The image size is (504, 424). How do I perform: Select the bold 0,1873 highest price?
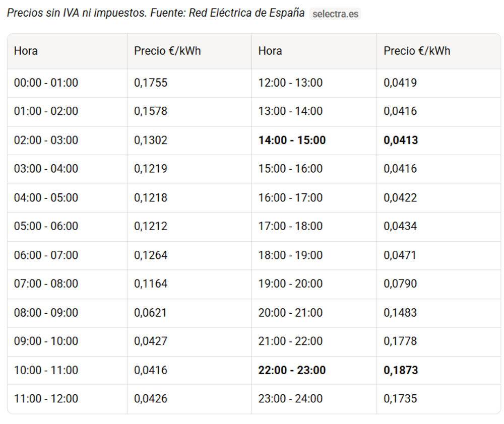pos(401,370)
